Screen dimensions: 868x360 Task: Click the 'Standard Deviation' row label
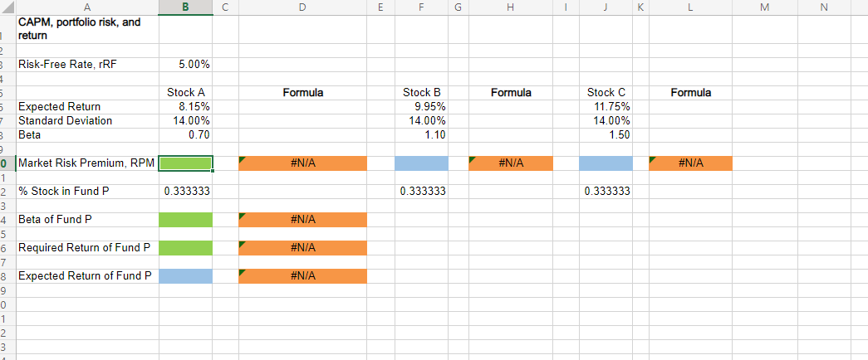[87, 120]
